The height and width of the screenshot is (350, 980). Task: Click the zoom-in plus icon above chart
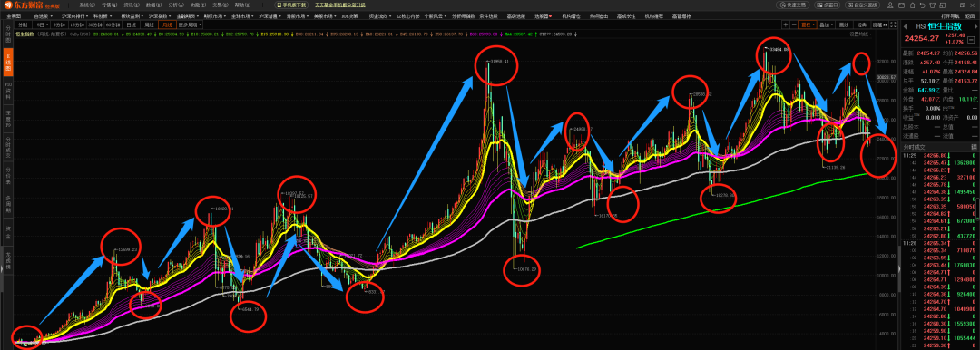pos(786,25)
